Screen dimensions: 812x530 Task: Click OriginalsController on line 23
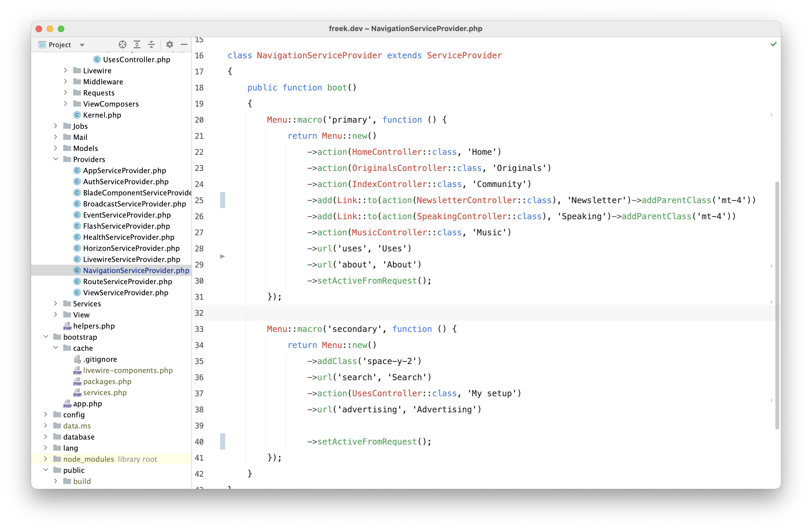point(399,168)
